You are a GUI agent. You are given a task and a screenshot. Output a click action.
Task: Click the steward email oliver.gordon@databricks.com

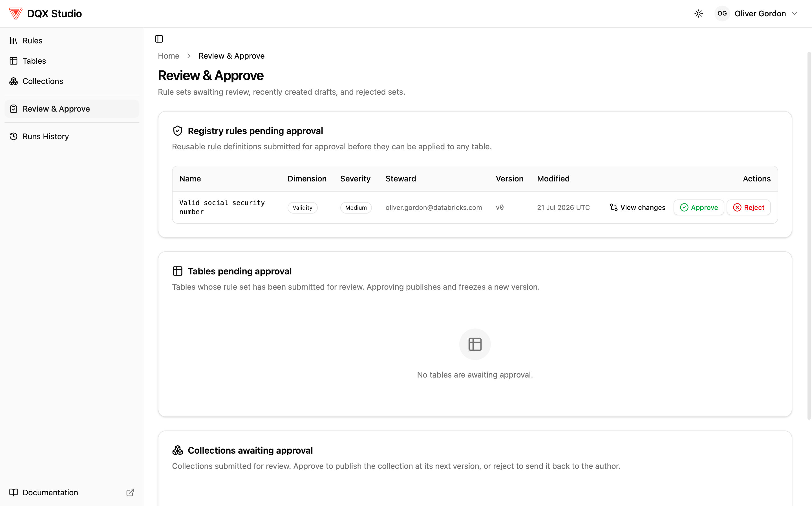click(x=434, y=207)
